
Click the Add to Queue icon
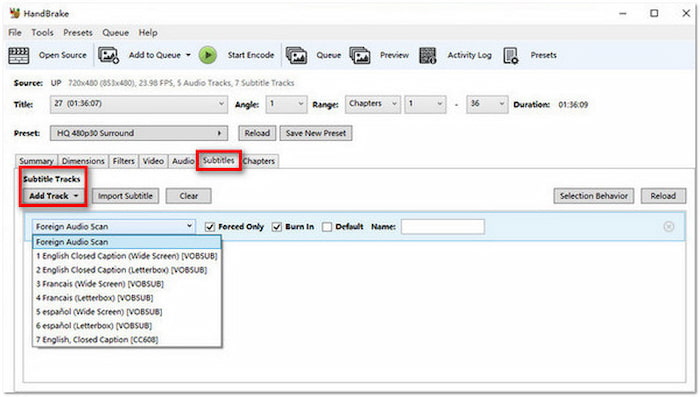point(108,55)
